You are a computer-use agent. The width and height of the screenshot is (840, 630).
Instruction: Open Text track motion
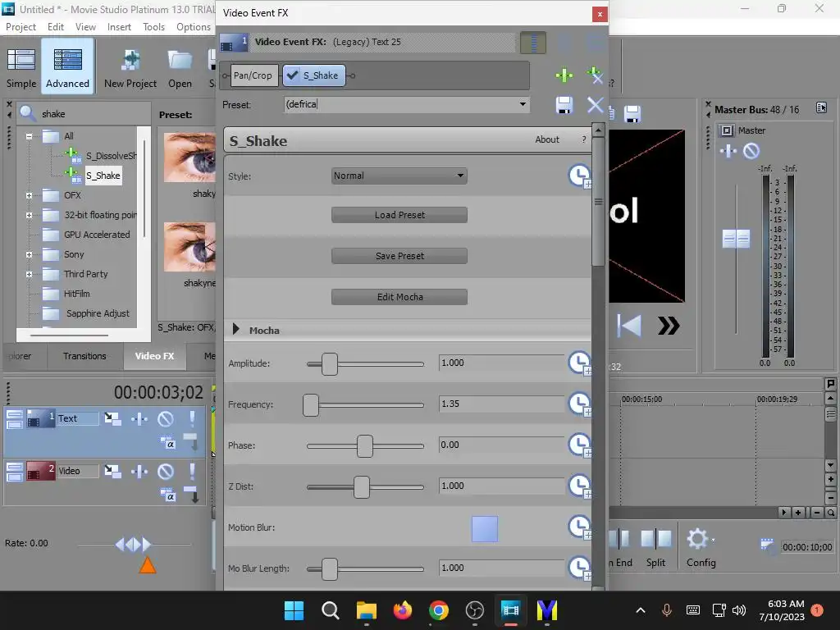click(112, 418)
